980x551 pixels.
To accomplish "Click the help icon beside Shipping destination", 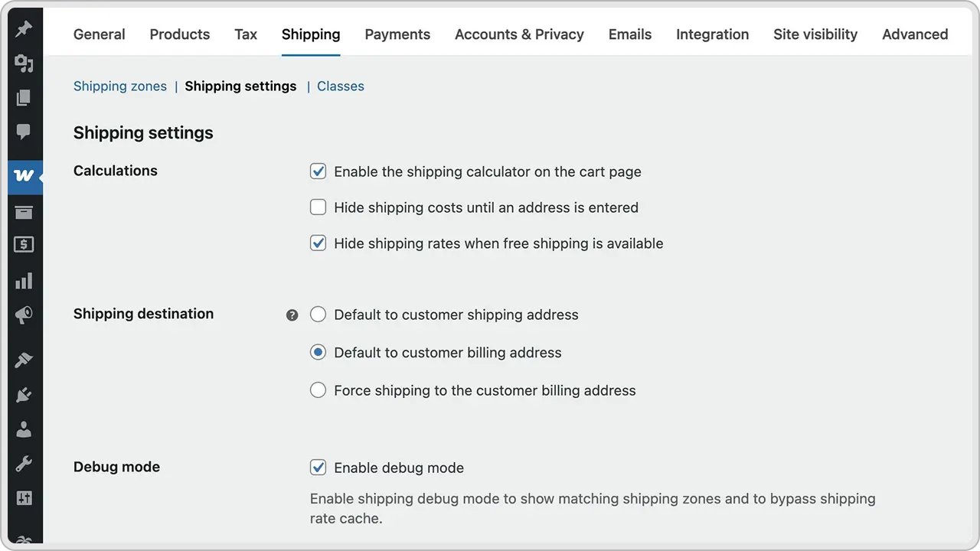I will (x=292, y=315).
